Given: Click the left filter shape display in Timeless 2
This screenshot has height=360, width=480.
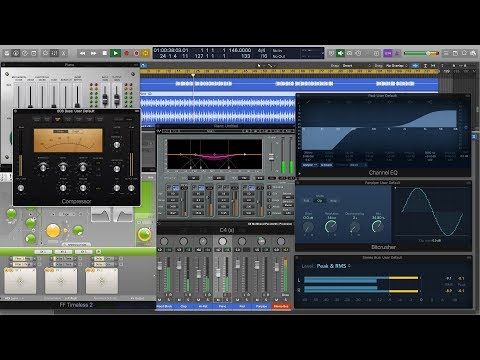Looking at the screenshot, I should pyautogui.click(x=101, y=215).
